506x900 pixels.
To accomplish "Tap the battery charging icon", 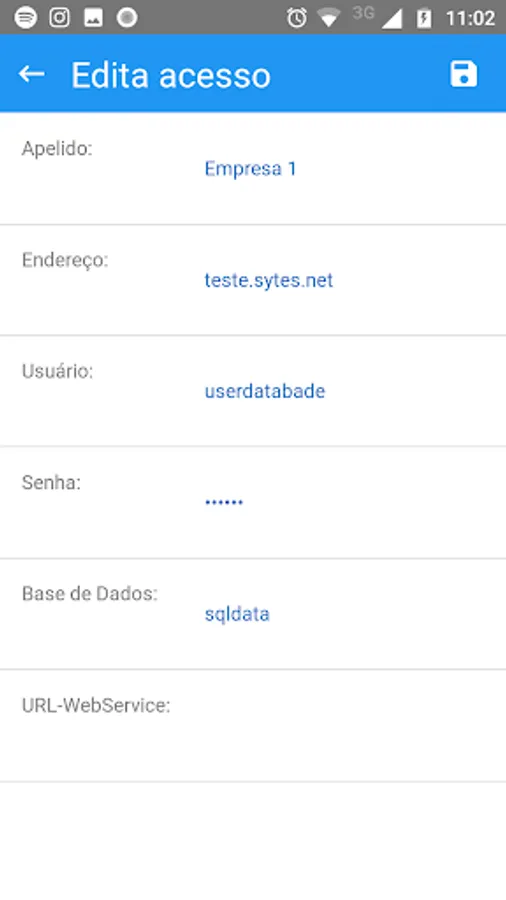I will [425, 18].
